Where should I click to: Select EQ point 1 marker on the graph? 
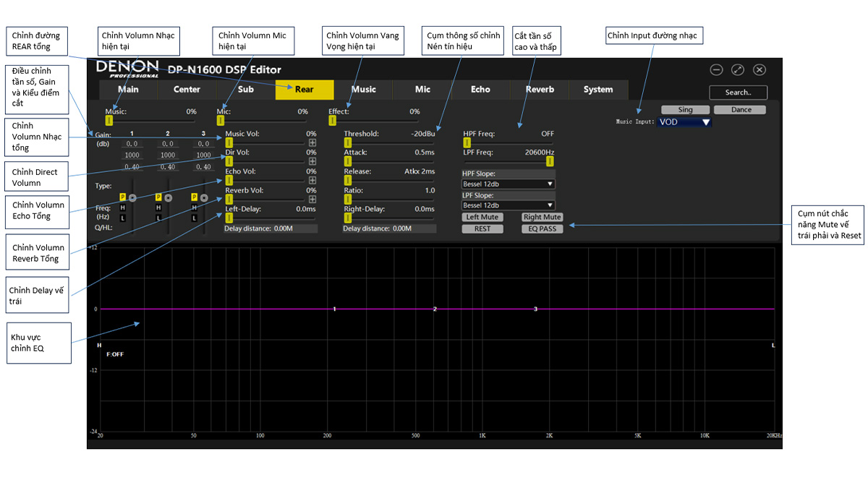pos(334,309)
